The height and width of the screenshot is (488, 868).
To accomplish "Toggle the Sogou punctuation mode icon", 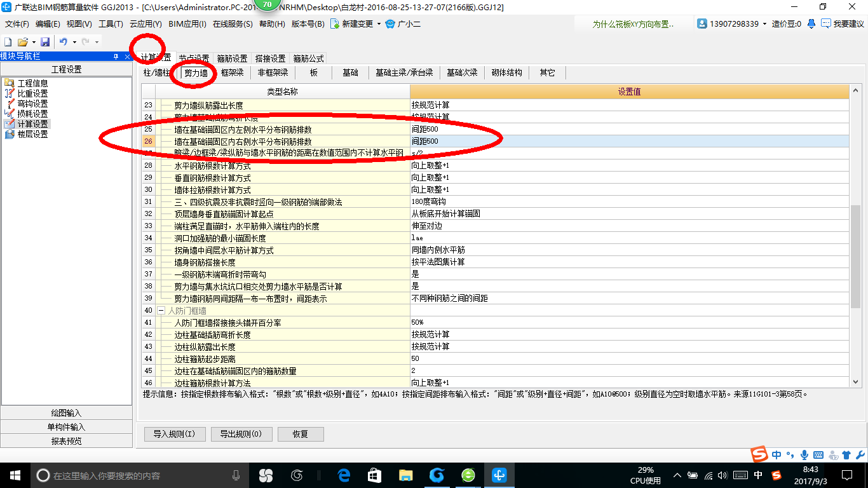I will (x=791, y=455).
